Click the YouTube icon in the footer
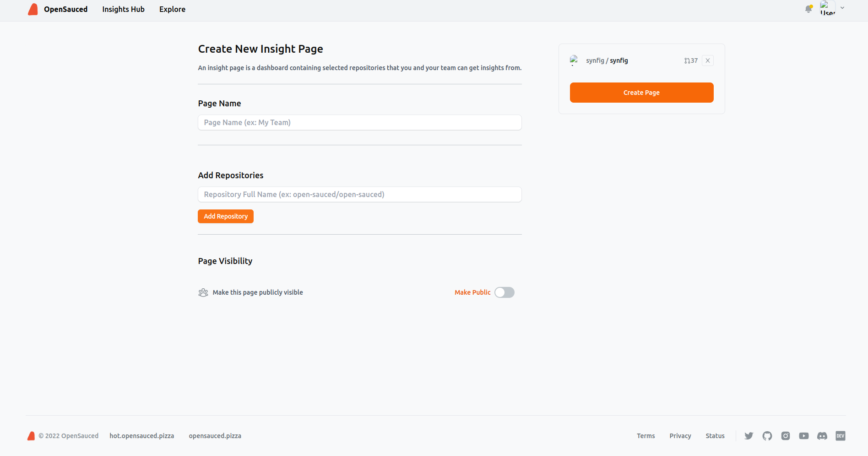Screen dimensions: 868x456 coord(804,436)
